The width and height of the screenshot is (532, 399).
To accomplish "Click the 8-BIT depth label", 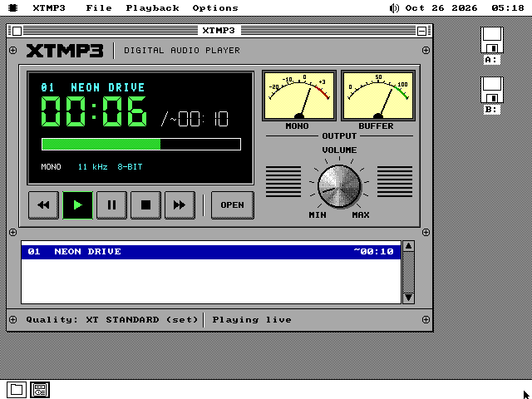I will click(x=130, y=167).
